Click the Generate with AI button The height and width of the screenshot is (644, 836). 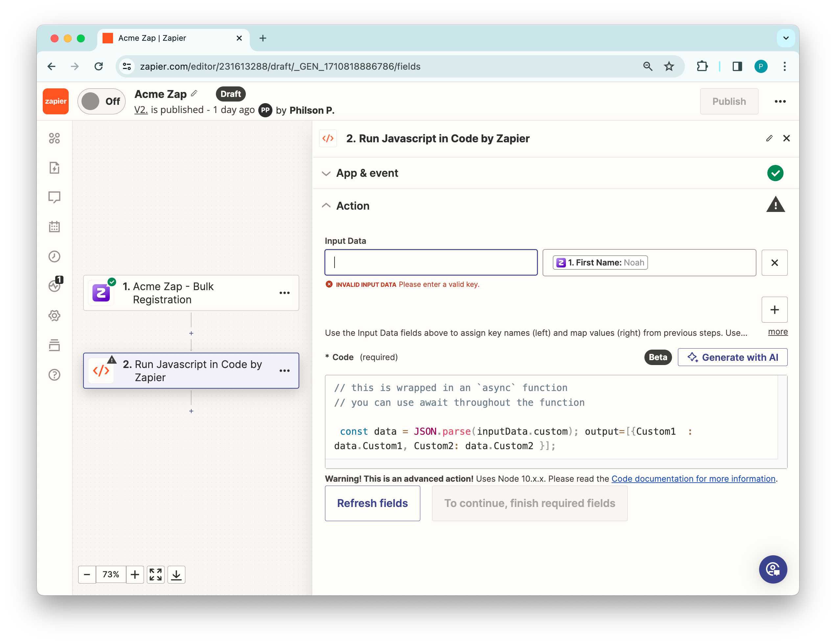pos(732,357)
